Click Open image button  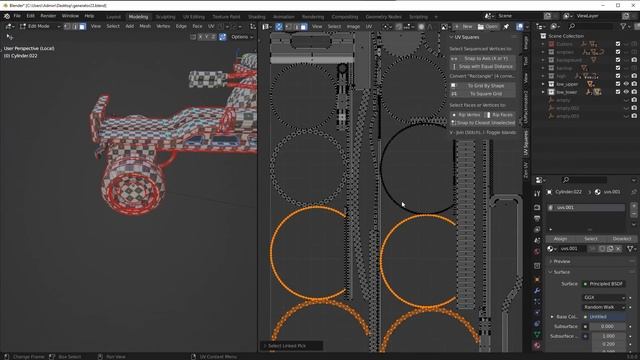click(x=488, y=27)
